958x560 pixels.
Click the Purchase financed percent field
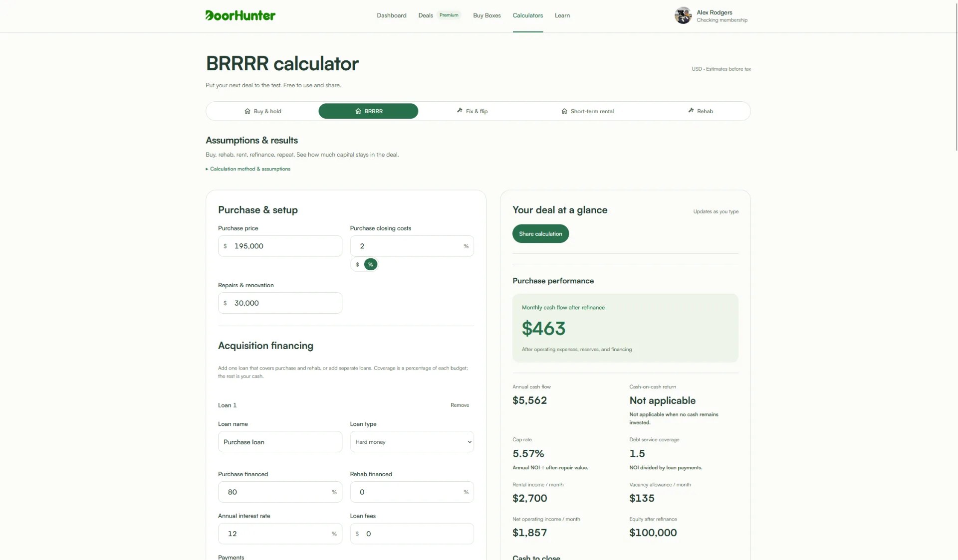[x=280, y=492]
